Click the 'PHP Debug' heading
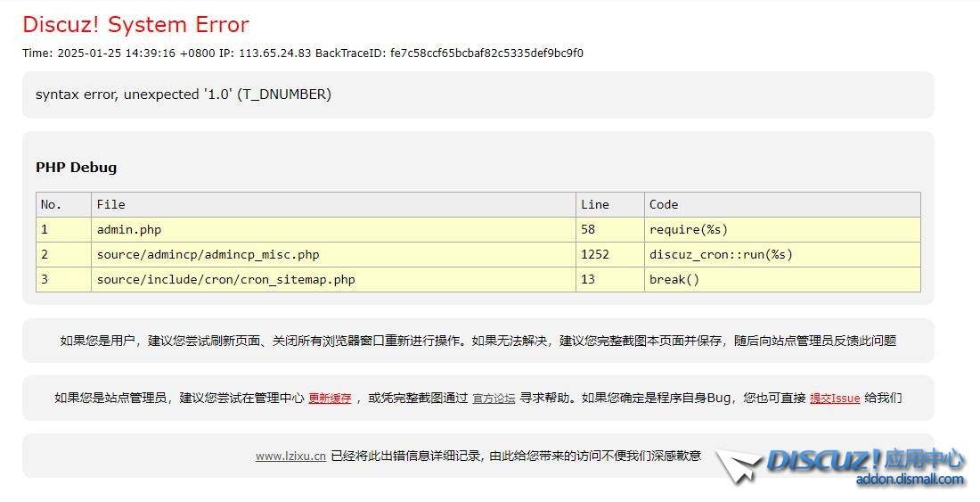Image resolution: width=980 pixels, height=502 pixels. pyautogui.click(x=77, y=168)
